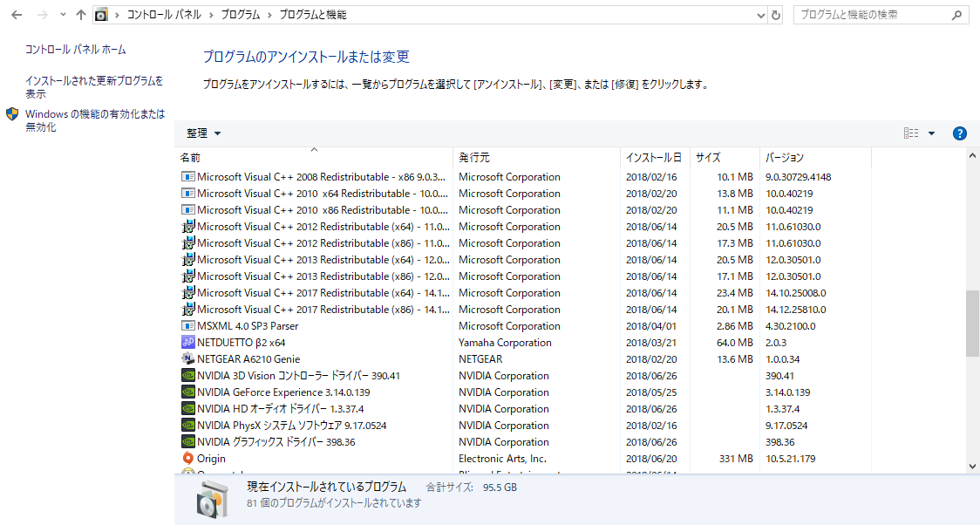Viewport: 980px width, 525px height.
Task: Open the view options dropdown arrow
Action: click(931, 133)
